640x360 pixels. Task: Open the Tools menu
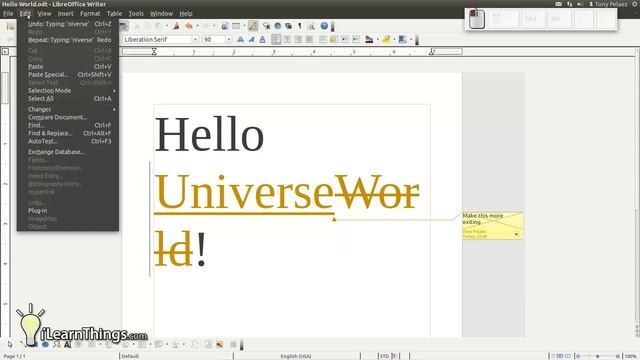coord(136,13)
